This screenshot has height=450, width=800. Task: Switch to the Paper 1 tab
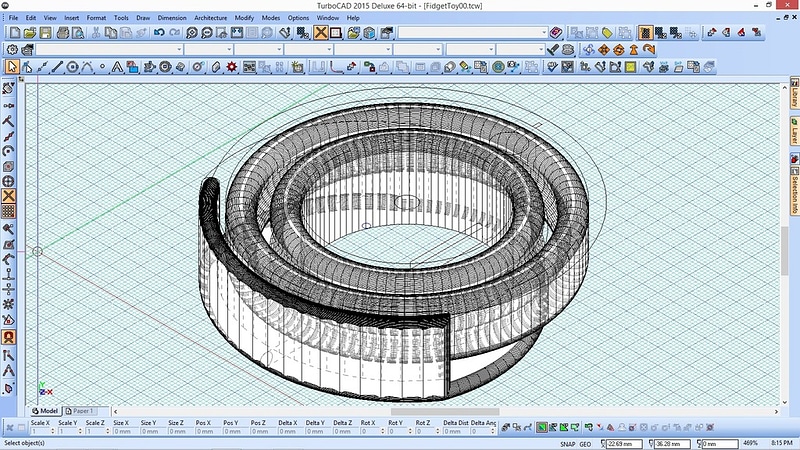(82, 411)
